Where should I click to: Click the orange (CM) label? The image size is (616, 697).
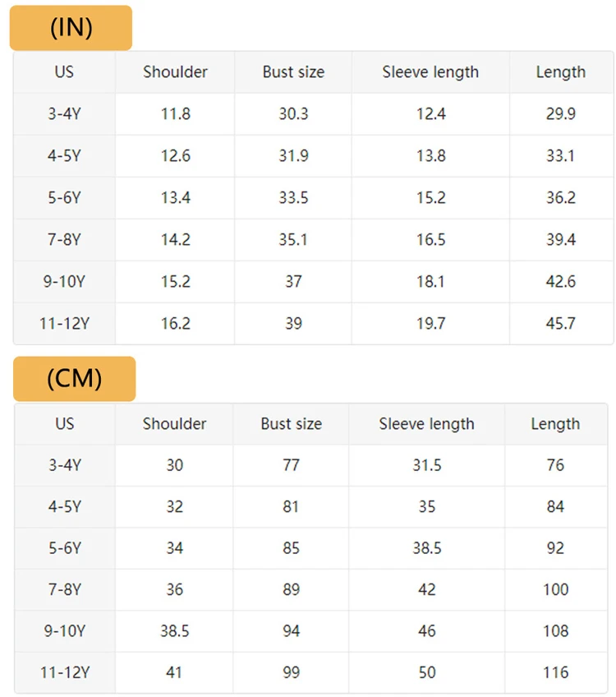pos(74,379)
